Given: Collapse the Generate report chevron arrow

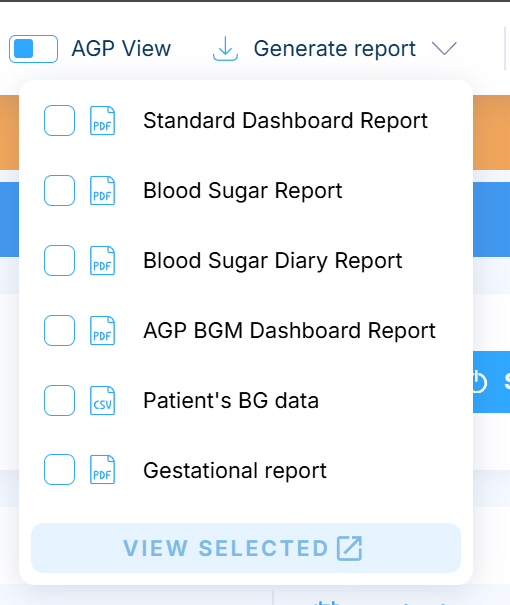Looking at the screenshot, I should [444, 49].
